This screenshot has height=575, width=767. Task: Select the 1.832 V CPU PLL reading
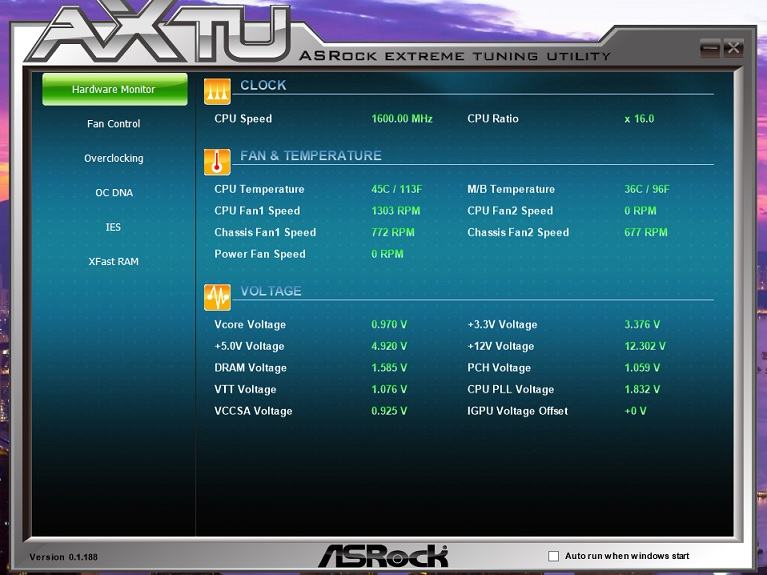(x=642, y=389)
